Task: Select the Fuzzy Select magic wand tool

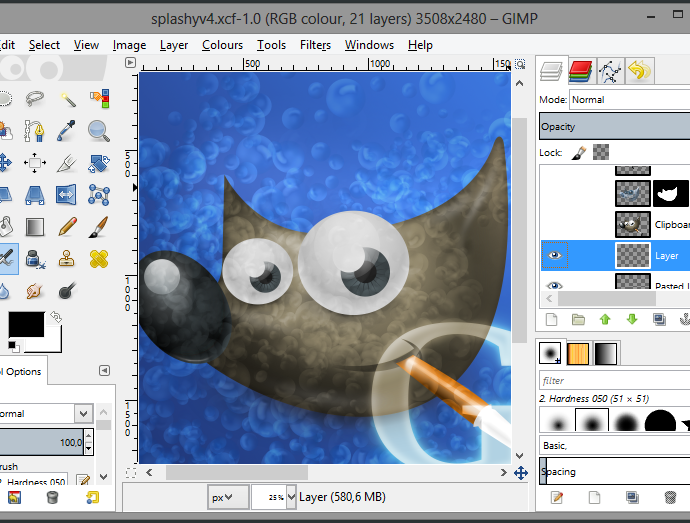Action: click(x=67, y=98)
